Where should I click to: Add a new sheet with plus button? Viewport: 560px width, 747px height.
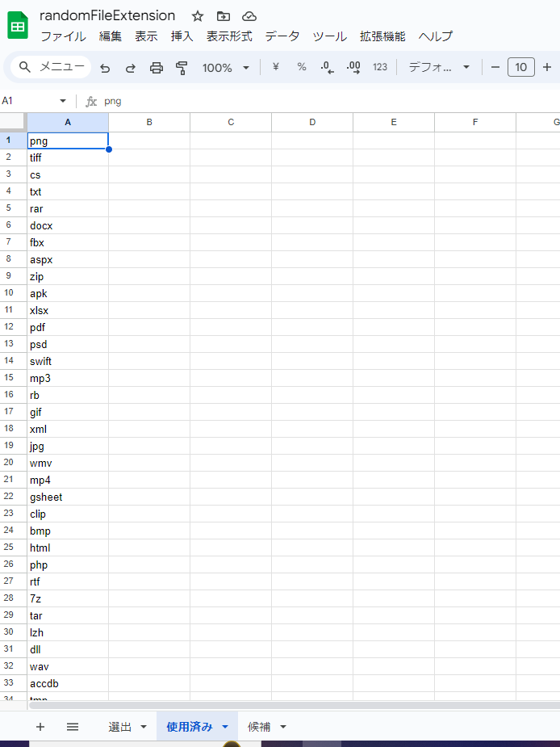pyautogui.click(x=40, y=727)
